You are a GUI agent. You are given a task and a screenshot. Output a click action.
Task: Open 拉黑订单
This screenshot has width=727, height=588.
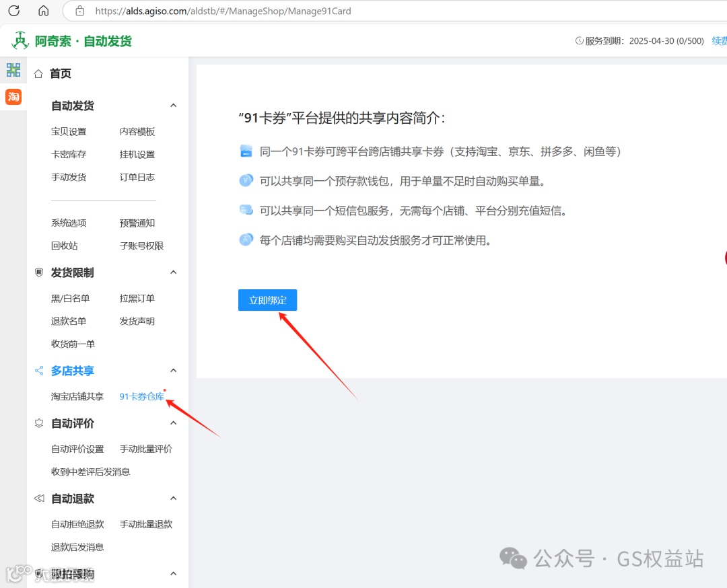[137, 299]
